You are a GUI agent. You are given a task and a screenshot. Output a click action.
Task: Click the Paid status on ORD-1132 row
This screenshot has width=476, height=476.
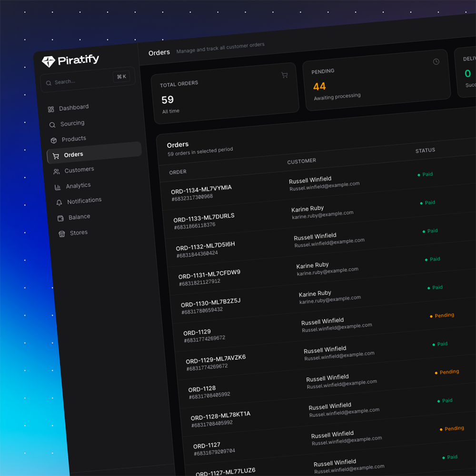click(x=430, y=231)
